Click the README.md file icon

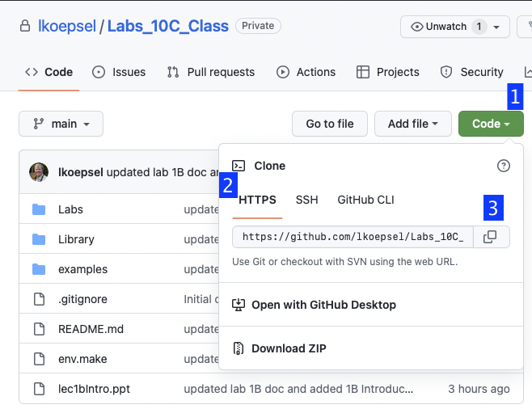coord(39,329)
